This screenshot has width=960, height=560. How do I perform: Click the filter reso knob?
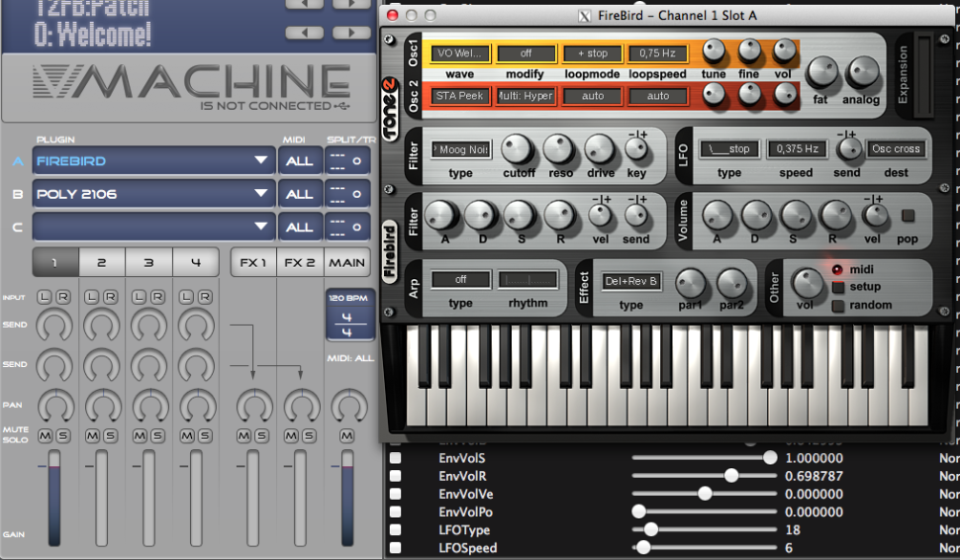[x=559, y=149]
